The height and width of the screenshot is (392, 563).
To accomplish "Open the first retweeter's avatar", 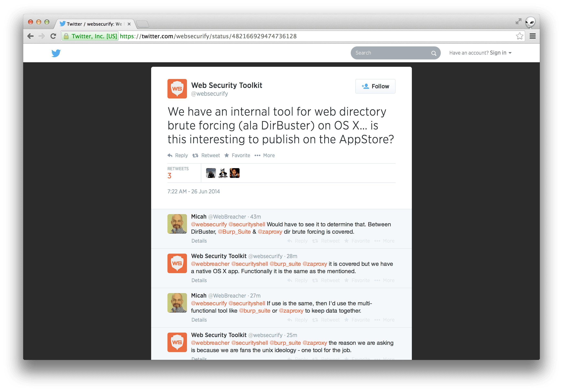I will pos(211,173).
